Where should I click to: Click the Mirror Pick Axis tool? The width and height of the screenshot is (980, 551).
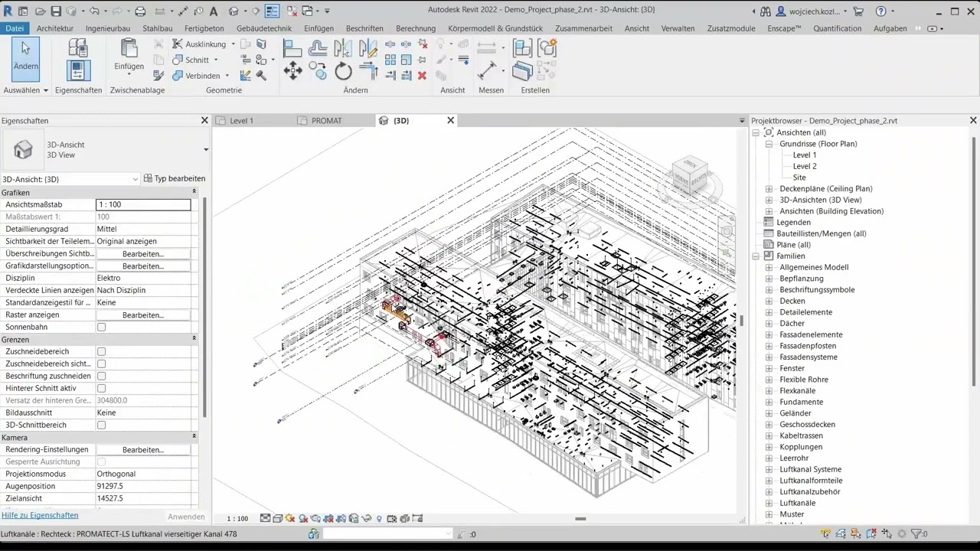click(343, 48)
